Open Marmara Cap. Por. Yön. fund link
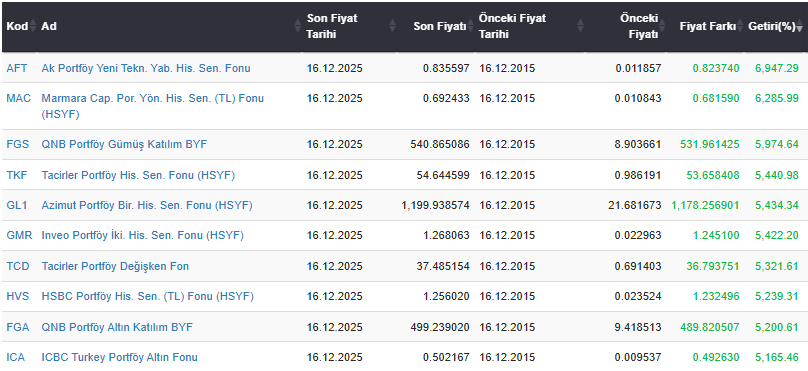808x371 pixels. point(153,106)
